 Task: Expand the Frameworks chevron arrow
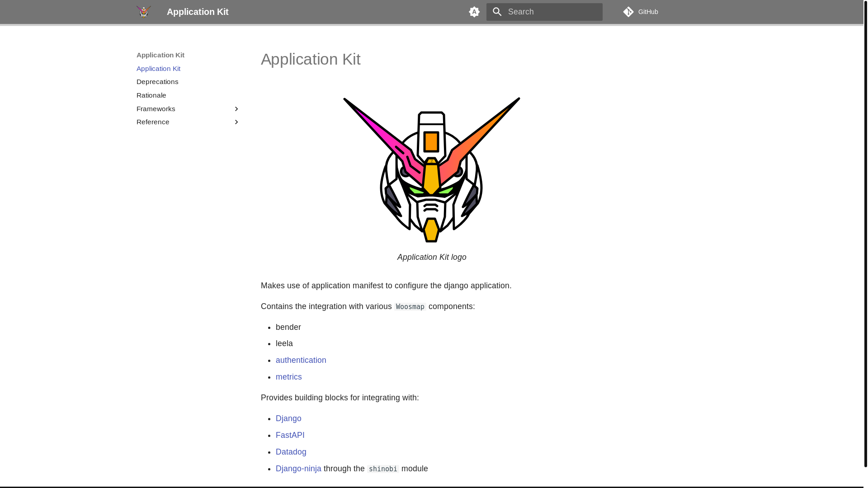tap(236, 109)
